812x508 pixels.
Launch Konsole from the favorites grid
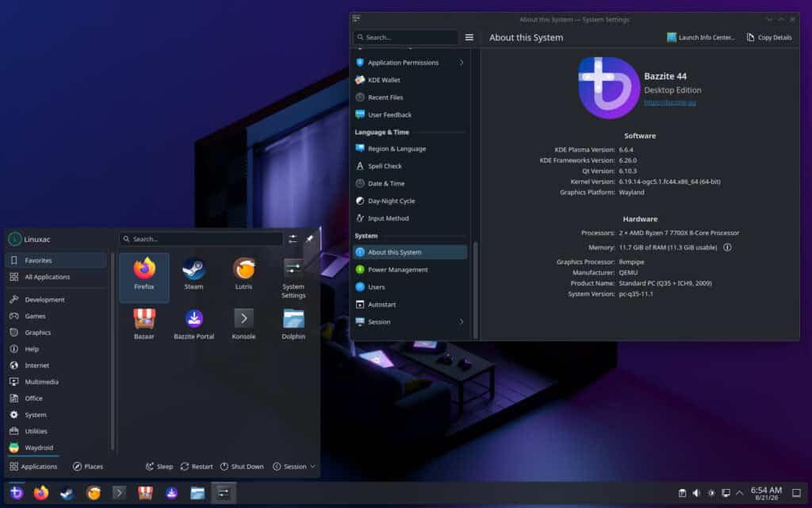click(x=243, y=324)
